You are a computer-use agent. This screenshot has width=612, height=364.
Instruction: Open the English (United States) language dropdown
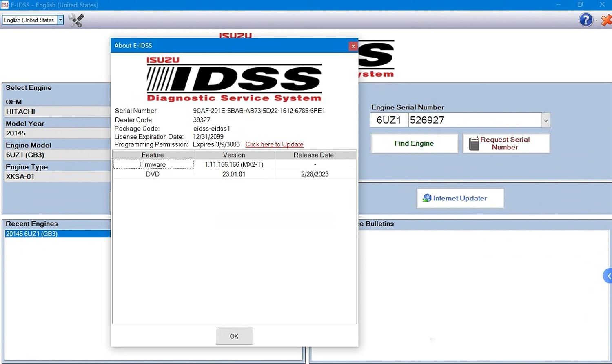click(x=60, y=20)
